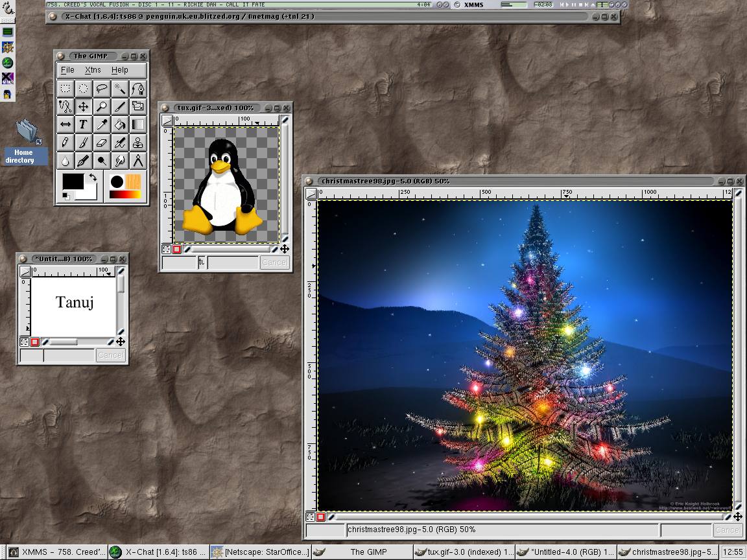The width and height of the screenshot is (747, 560).
Task: Pick the Text tool in toolbox
Action: (x=84, y=124)
